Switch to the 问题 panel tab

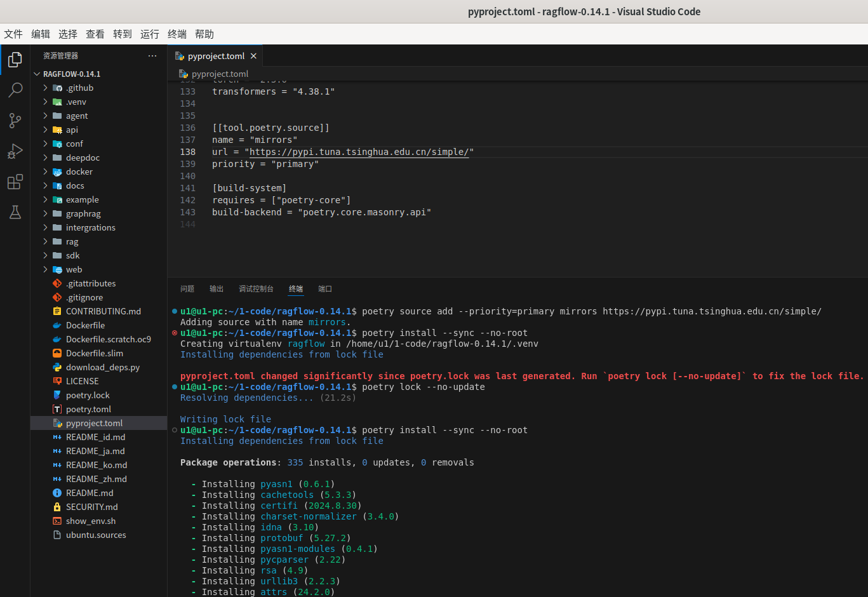click(187, 289)
